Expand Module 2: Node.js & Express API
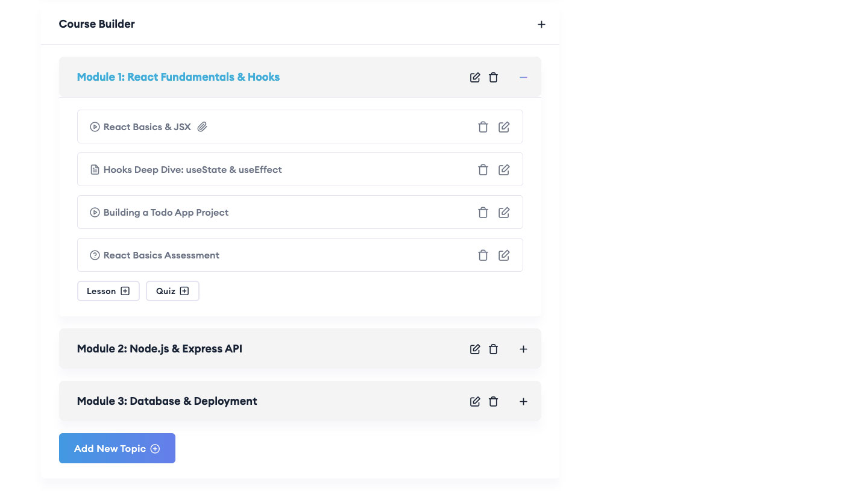Image resolution: width=868 pixels, height=491 pixels. [523, 349]
